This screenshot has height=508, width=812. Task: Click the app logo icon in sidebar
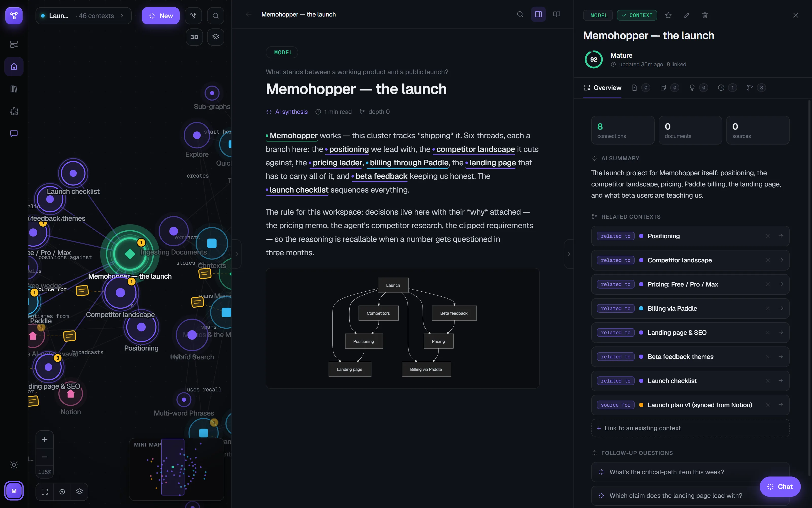click(x=14, y=15)
